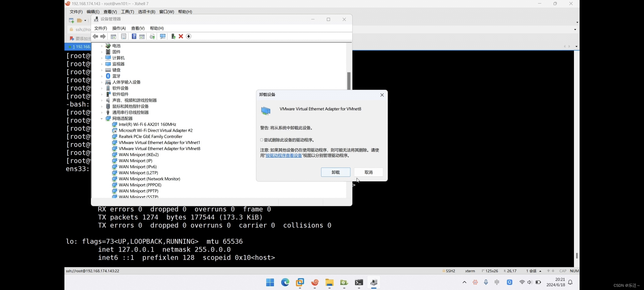Check the attempt to remove driver checkbox
The image size is (644, 290).
pos(262,140)
